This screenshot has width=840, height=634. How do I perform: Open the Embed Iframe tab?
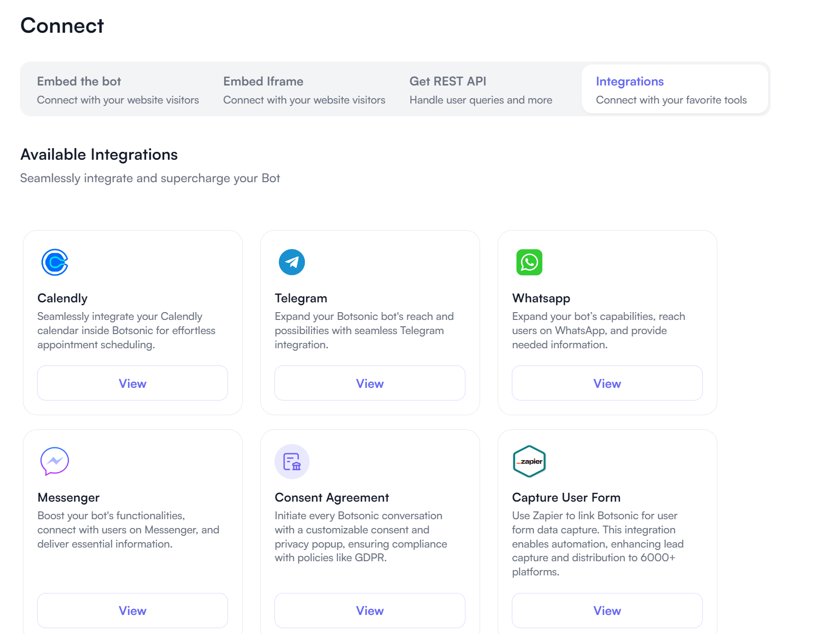pos(304,90)
